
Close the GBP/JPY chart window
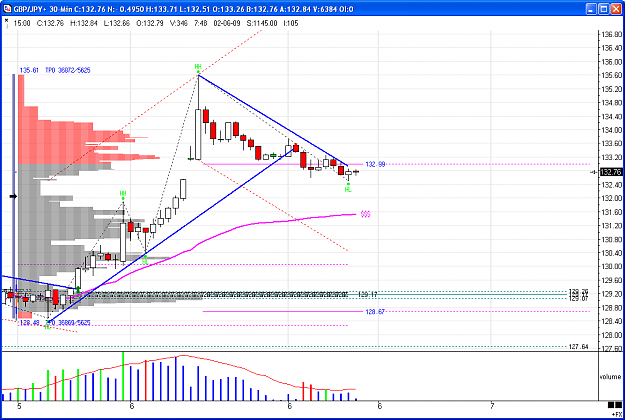pyautogui.click(x=616, y=9)
